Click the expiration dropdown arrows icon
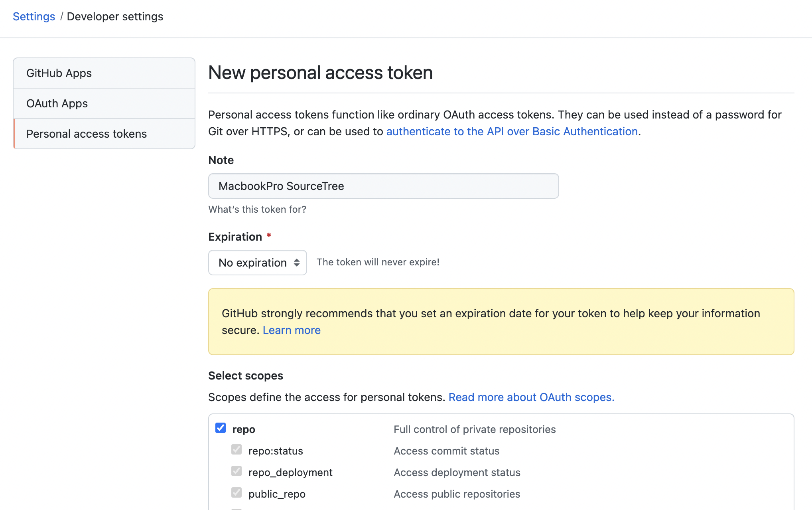 [297, 263]
